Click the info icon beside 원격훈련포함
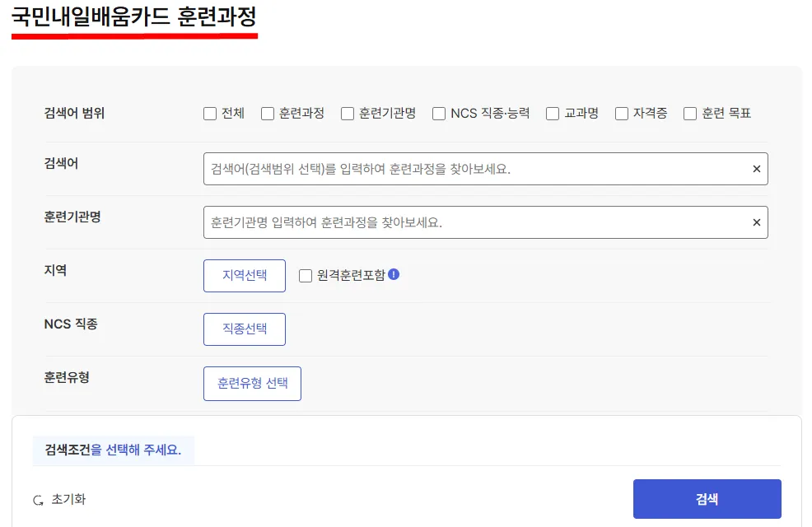 394,275
